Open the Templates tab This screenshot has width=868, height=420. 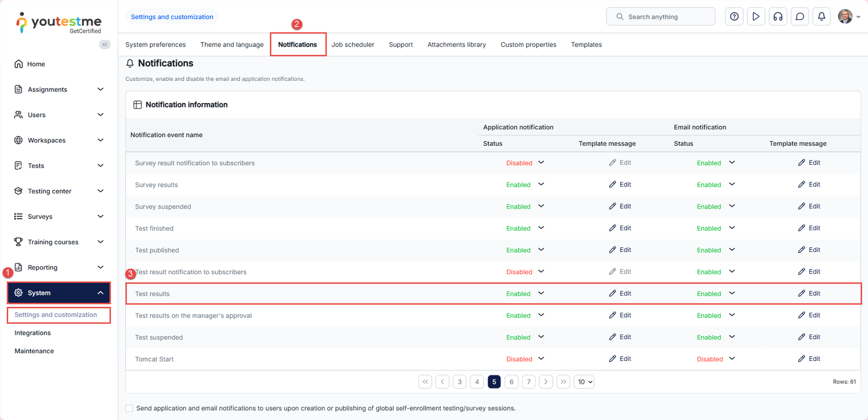click(586, 44)
